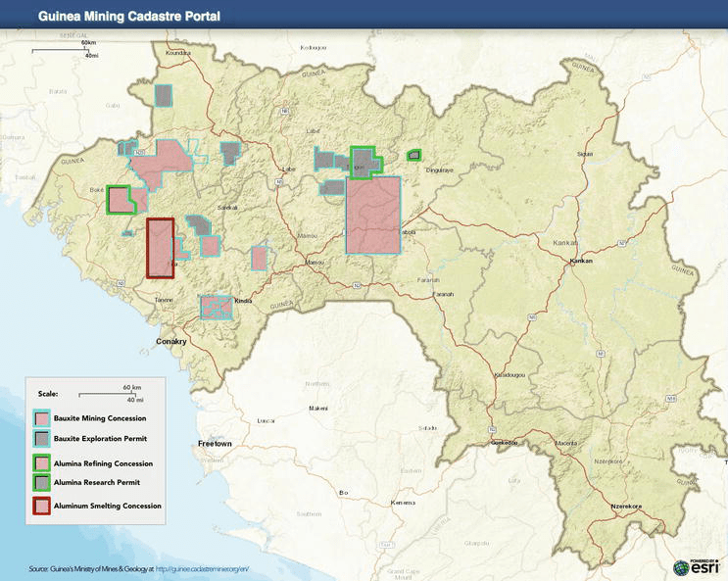Image resolution: width=728 pixels, height=581 pixels.
Task: Click the 'Guinea Mining Cadastre Portal' title
Action: pos(129,17)
